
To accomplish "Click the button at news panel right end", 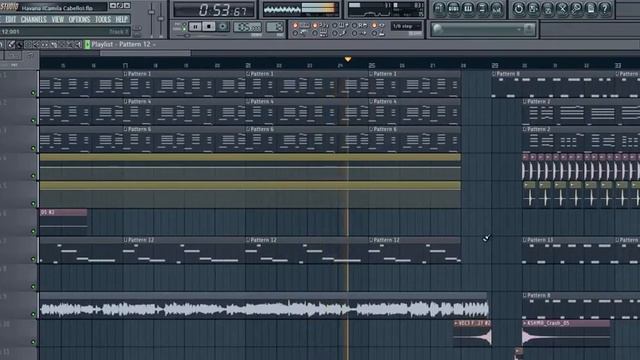I will click(529, 29).
